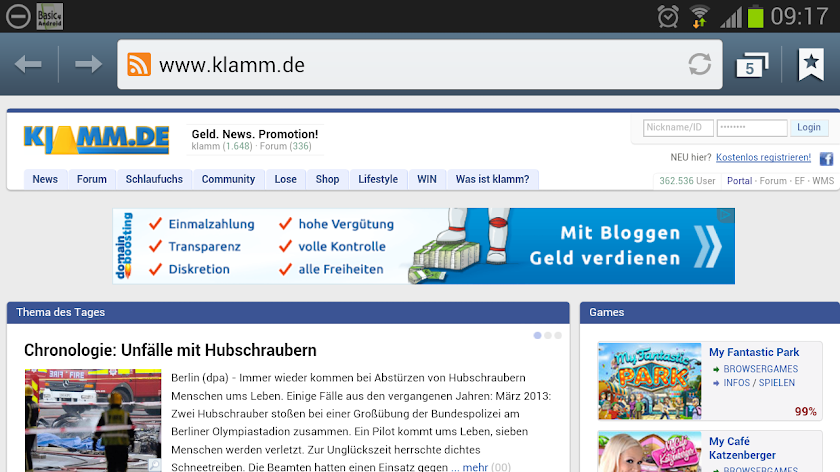
Task: Focus the Nickname/ID input field
Action: pos(678,128)
